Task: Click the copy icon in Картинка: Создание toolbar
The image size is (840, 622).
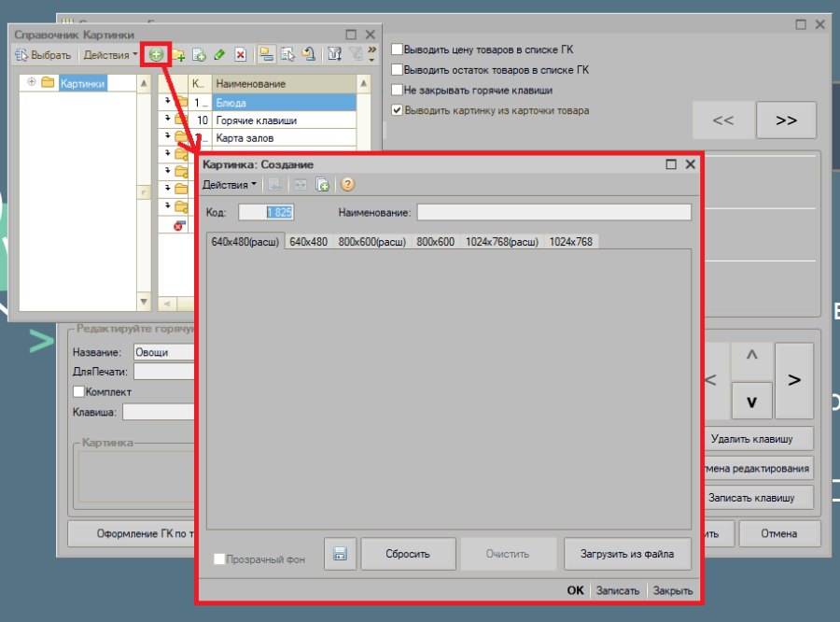Action: (323, 185)
